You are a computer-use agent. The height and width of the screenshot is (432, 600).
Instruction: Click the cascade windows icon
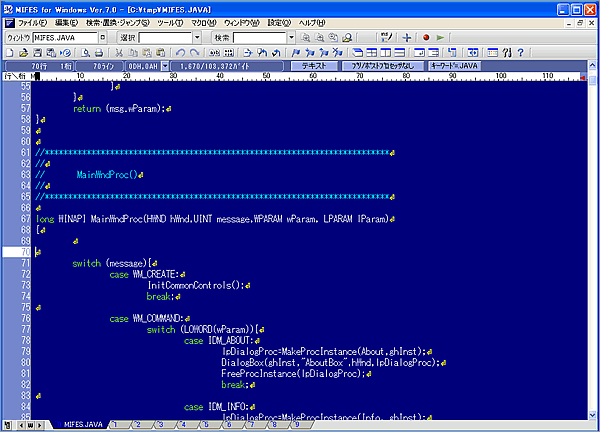[357, 52]
